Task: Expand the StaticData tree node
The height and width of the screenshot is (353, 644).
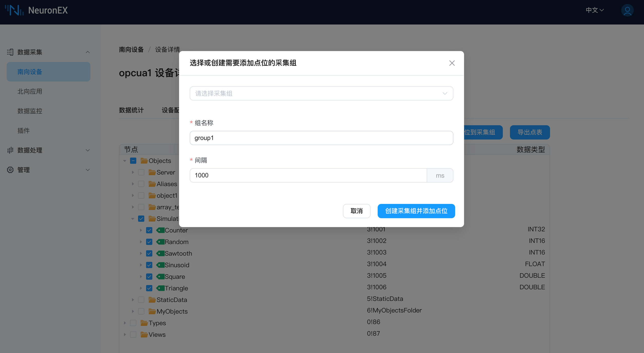Action: pos(133,300)
